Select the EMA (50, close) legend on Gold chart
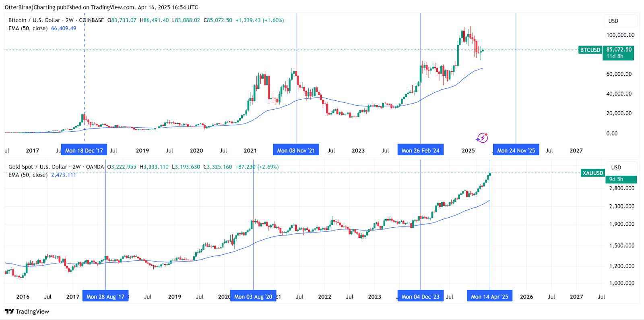Screen dimensions: 644x320 (x=28, y=175)
